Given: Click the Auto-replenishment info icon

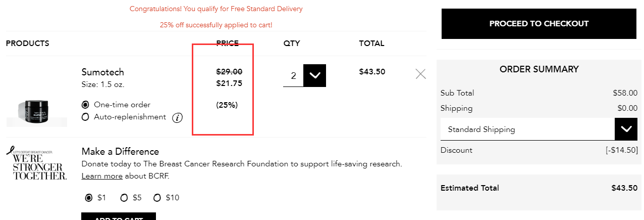Looking at the screenshot, I should click(177, 118).
